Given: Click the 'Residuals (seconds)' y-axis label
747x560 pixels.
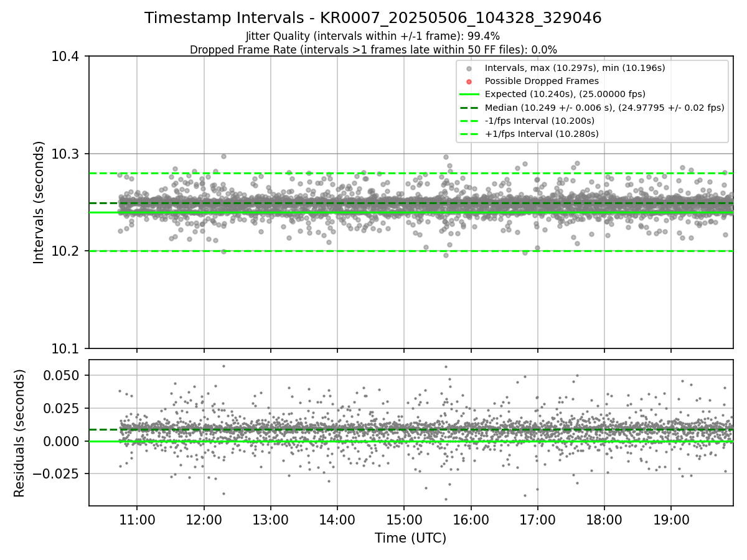Looking at the screenshot, I should pos(20,433).
